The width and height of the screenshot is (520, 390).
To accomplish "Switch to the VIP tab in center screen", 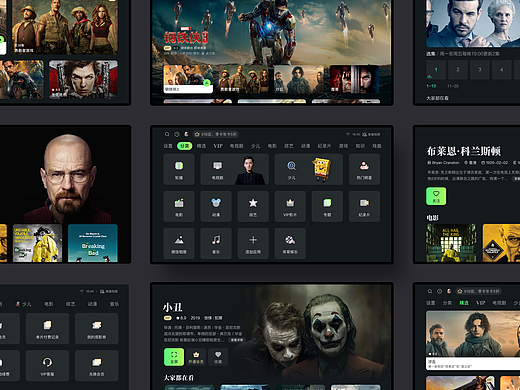I will point(218,146).
